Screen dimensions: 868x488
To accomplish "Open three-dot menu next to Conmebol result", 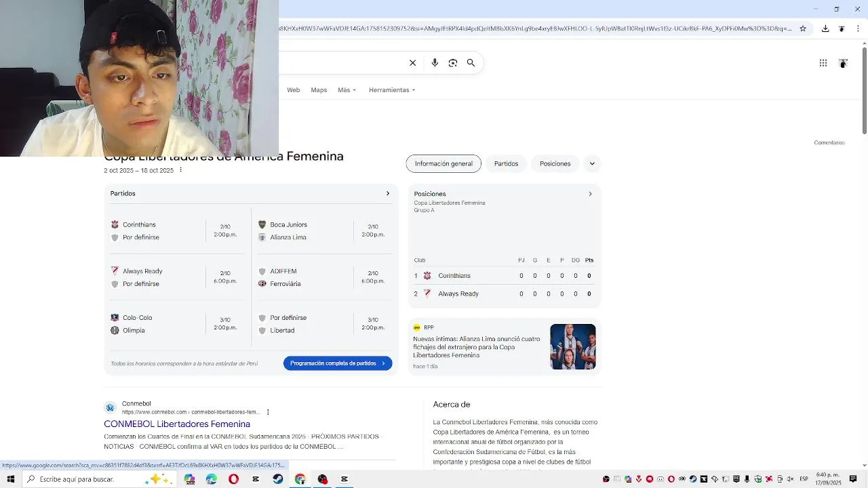I will click(x=268, y=412).
